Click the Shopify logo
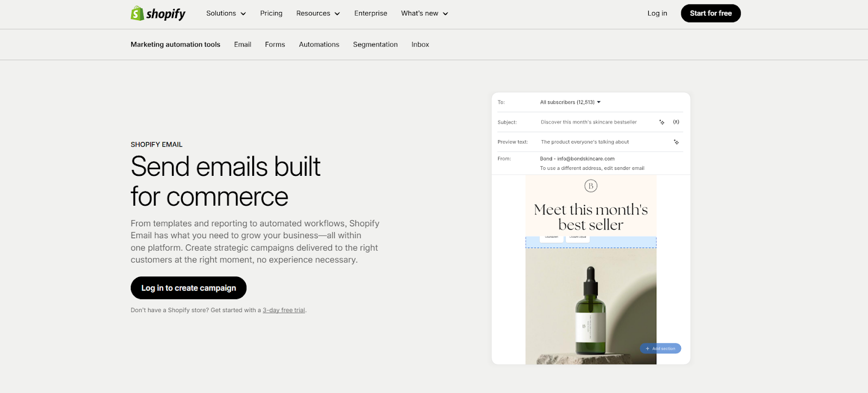The height and width of the screenshot is (393, 868). [158, 14]
